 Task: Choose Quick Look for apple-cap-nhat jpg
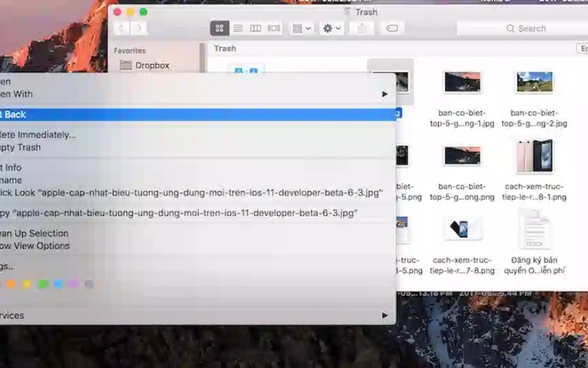(x=198, y=193)
